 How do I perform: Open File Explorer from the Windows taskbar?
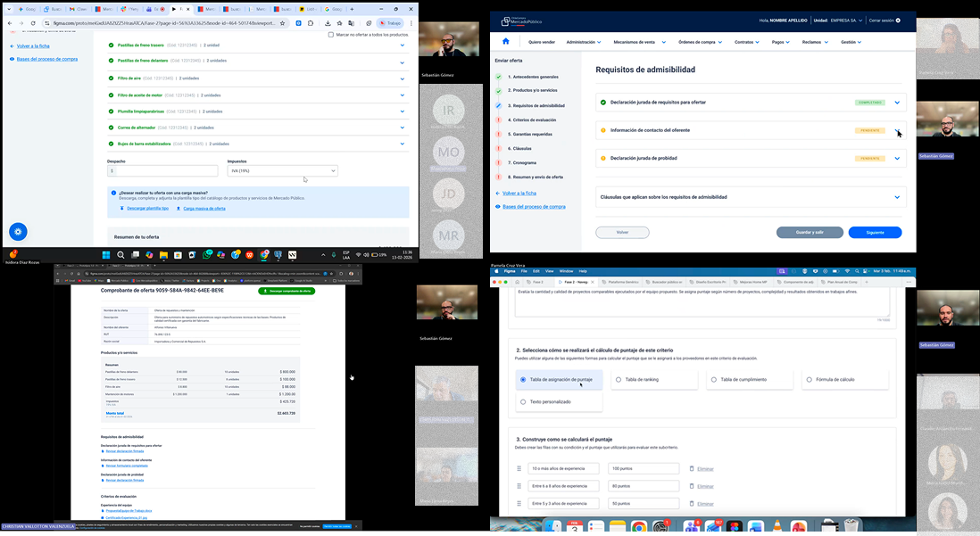(x=163, y=255)
